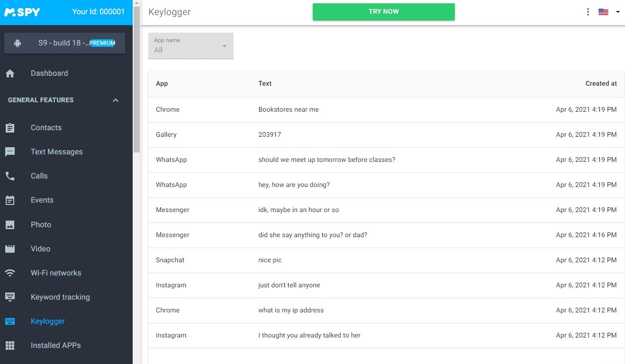This screenshot has height=364, width=625.
Task: Collapse the GENERAL FEATURES section
Action: click(115, 100)
